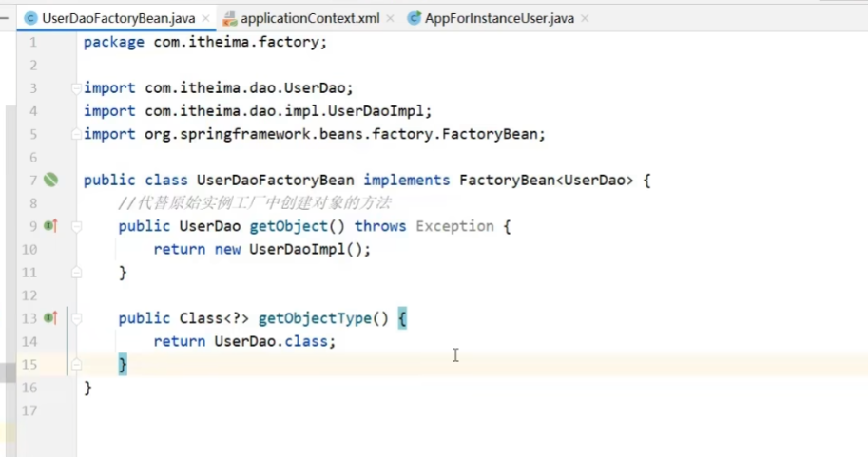The image size is (868, 457).
Task: Collapse the getObjectType method at line 13
Action: point(76,318)
